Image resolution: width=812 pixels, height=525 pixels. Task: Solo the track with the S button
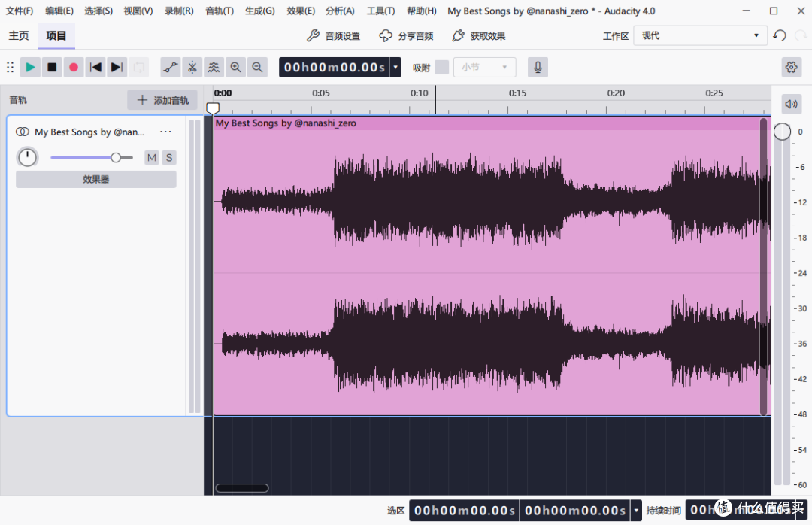[x=169, y=157]
